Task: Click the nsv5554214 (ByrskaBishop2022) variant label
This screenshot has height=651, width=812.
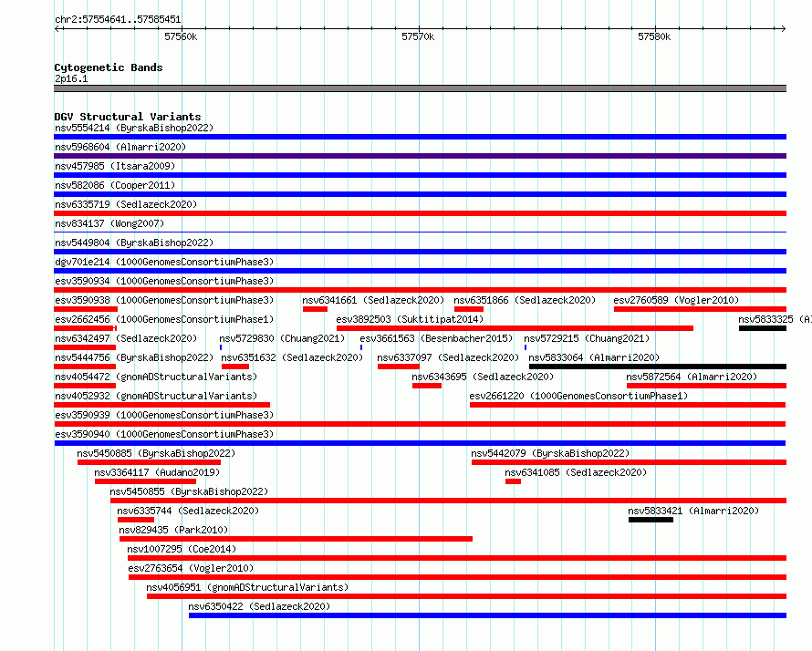Action: (x=134, y=128)
